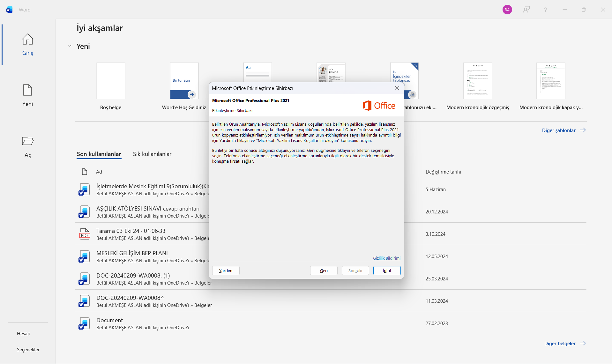Click the Word icon of MESLEKİ GELİŞİM BEP PLANI

[x=84, y=256]
